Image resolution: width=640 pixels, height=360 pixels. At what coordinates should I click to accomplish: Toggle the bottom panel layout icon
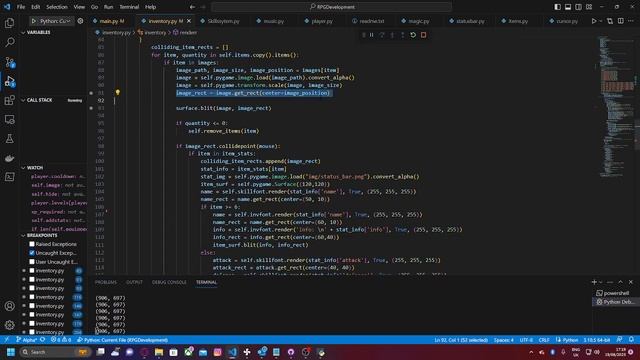(x=568, y=7)
